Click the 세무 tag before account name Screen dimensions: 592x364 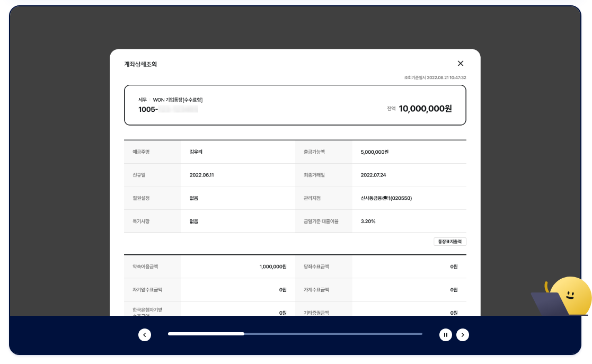click(143, 100)
